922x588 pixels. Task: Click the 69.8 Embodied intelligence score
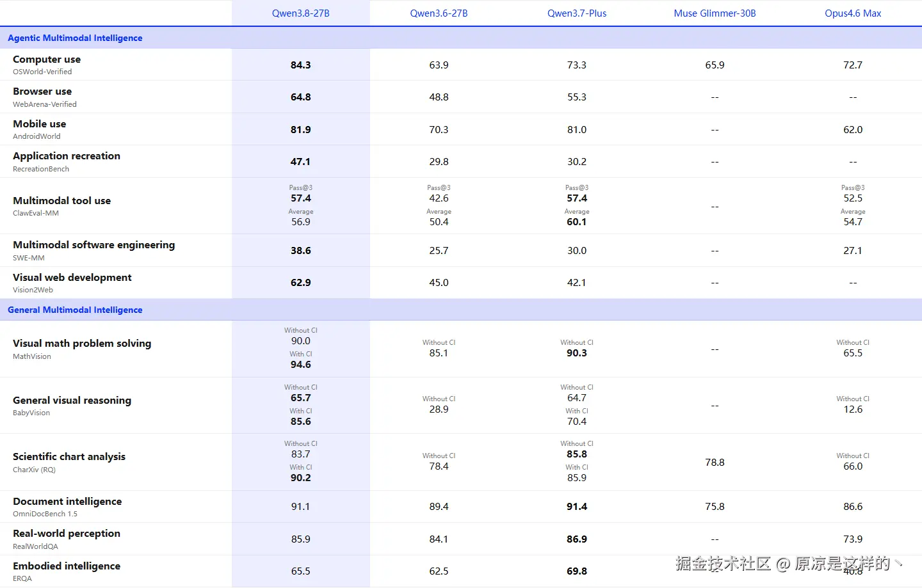click(577, 571)
